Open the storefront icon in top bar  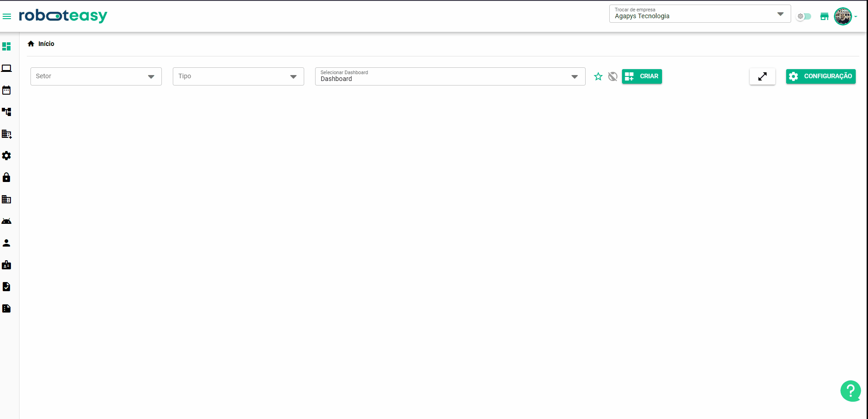(x=824, y=16)
